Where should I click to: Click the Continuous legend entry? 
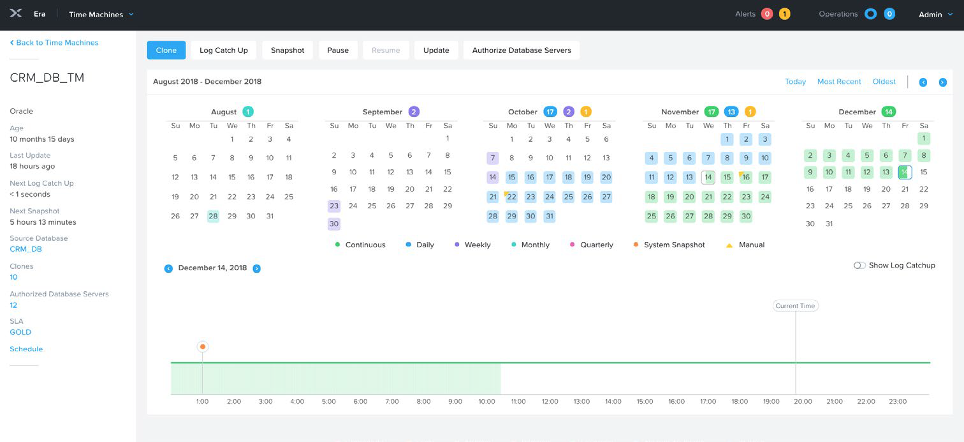point(360,245)
